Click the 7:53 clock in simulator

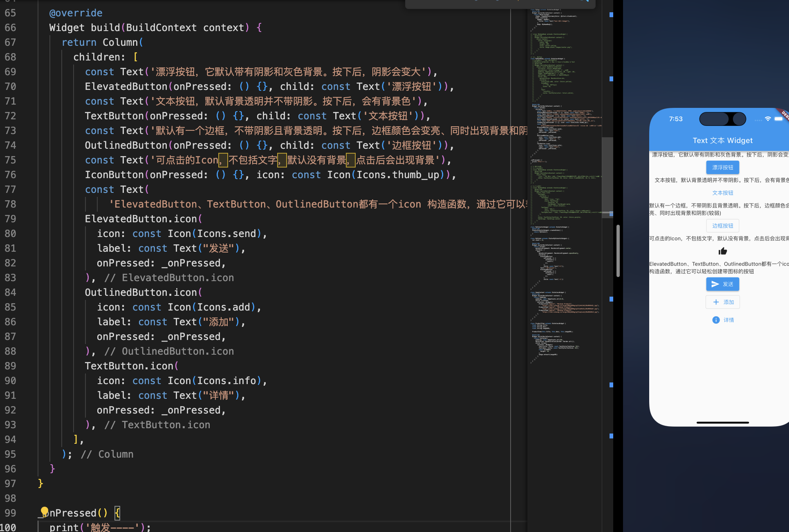click(675, 119)
